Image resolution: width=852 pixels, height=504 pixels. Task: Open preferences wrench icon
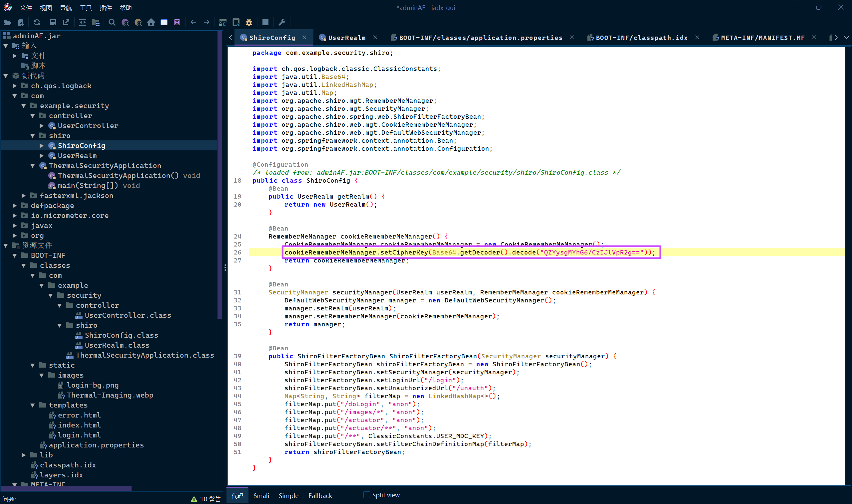pyautogui.click(x=282, y=22)
